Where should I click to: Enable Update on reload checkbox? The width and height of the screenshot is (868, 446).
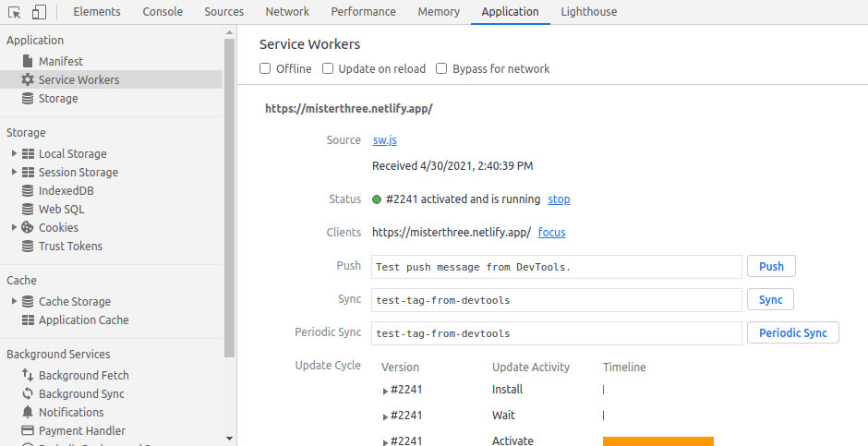[328, 68]
